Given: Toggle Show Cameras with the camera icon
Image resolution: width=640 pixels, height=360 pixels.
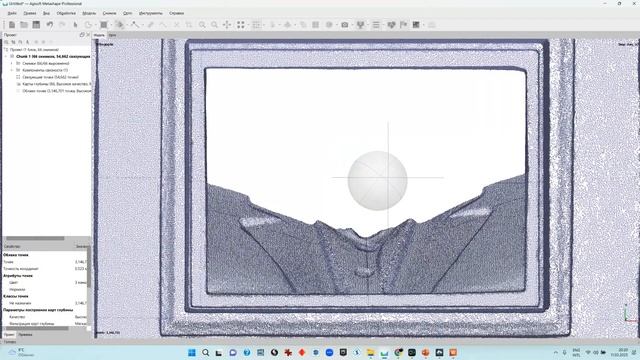Looking at the screenshot, I should click(344, 25).
